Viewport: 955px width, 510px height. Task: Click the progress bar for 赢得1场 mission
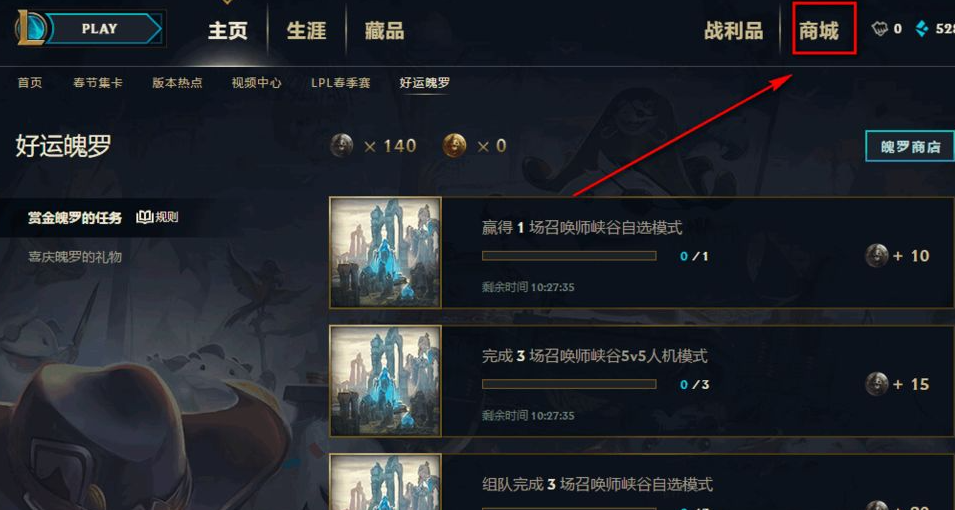569,256
